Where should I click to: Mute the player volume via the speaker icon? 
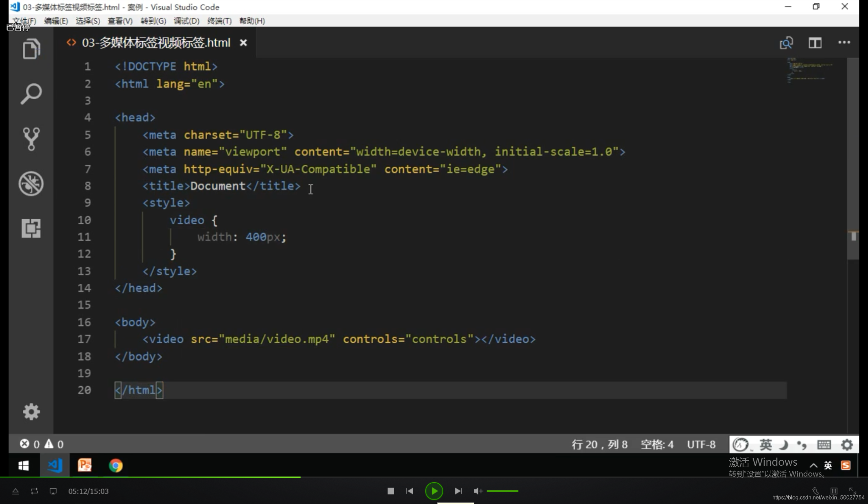pyautogui.click(x=478, y=491)
